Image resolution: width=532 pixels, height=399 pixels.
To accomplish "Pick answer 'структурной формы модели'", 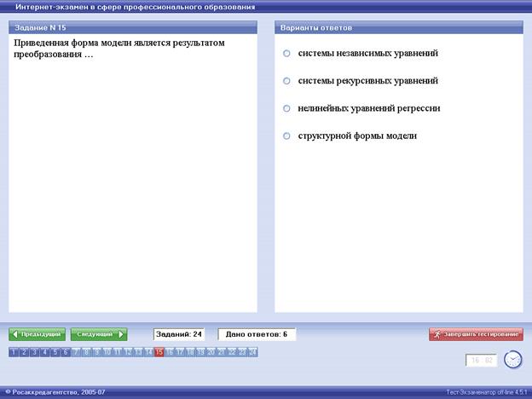I will coord(286,136).
